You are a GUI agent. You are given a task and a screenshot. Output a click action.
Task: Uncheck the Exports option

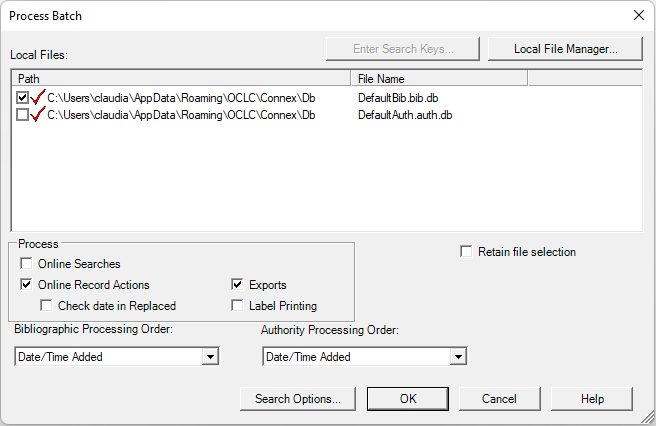pos(237,285)
